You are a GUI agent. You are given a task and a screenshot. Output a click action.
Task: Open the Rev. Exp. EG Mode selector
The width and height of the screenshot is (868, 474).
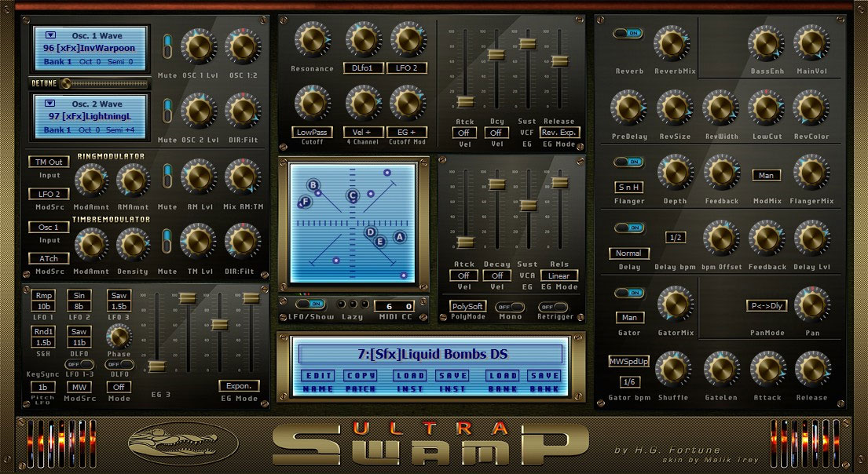pos(559,132)
